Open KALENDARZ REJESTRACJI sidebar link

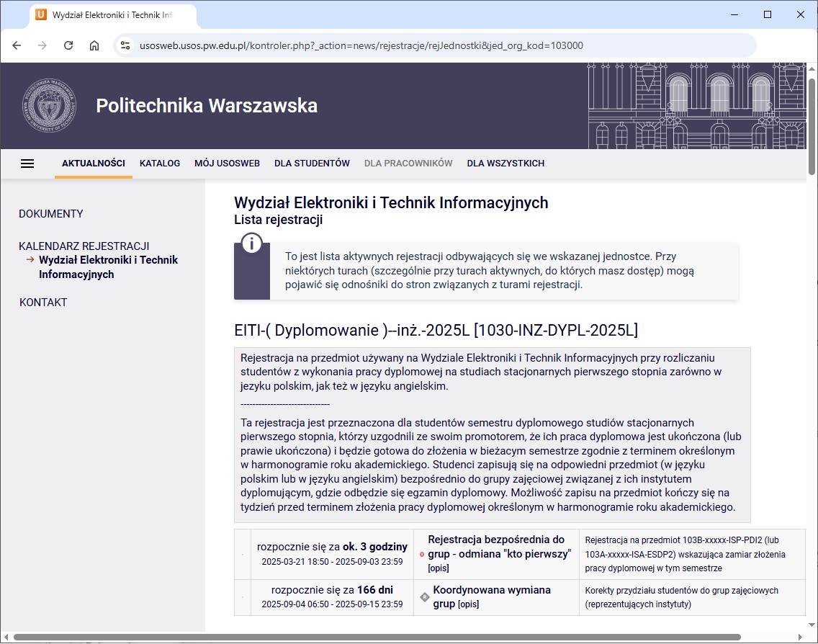click(84, 246)
